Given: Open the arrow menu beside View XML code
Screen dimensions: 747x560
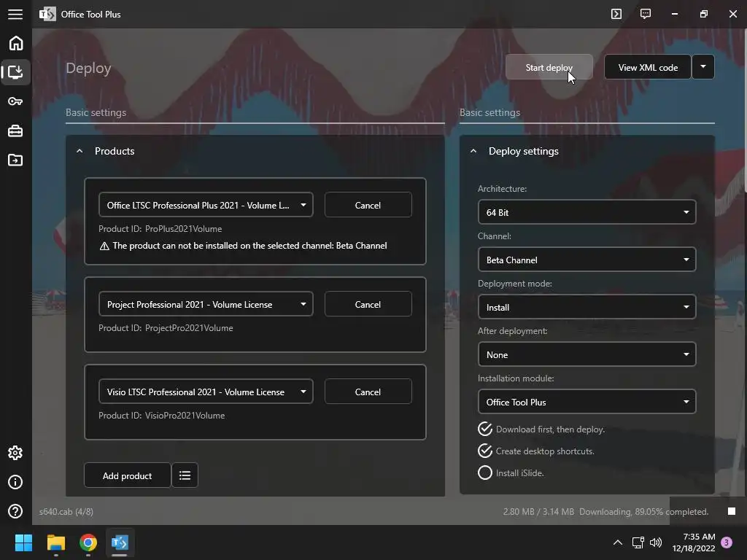Looking at the screenshot, I should pyautogui.click(x=703, y=67).
